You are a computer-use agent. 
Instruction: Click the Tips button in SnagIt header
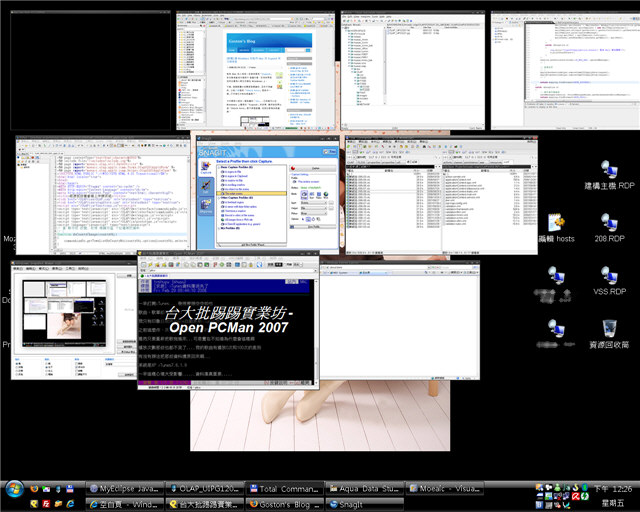click(x=329, y=152)
